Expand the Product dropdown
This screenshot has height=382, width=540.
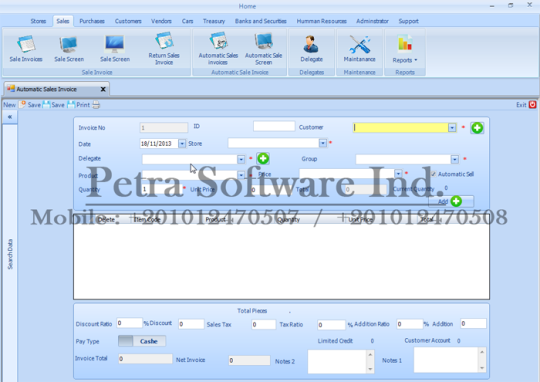click(241, 175)
